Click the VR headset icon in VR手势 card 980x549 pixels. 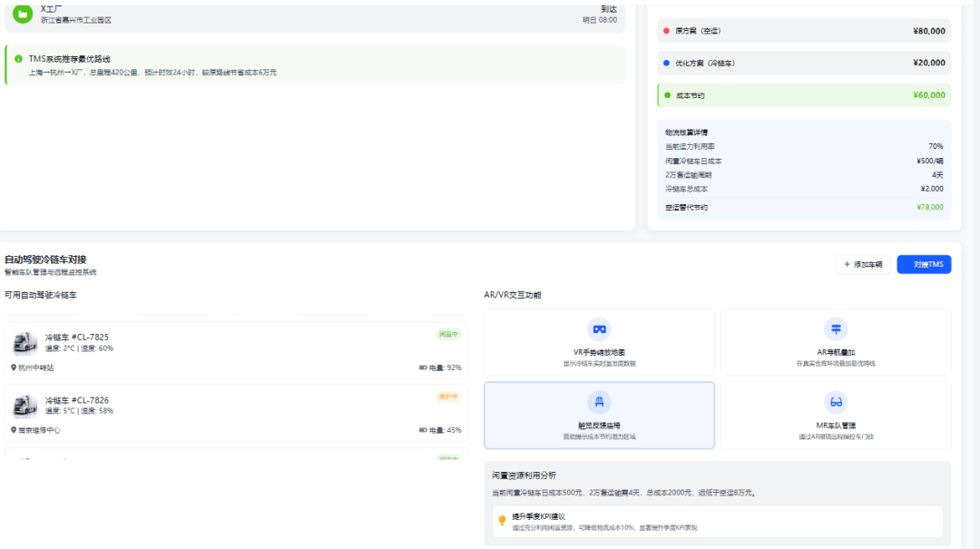[599, 328]
